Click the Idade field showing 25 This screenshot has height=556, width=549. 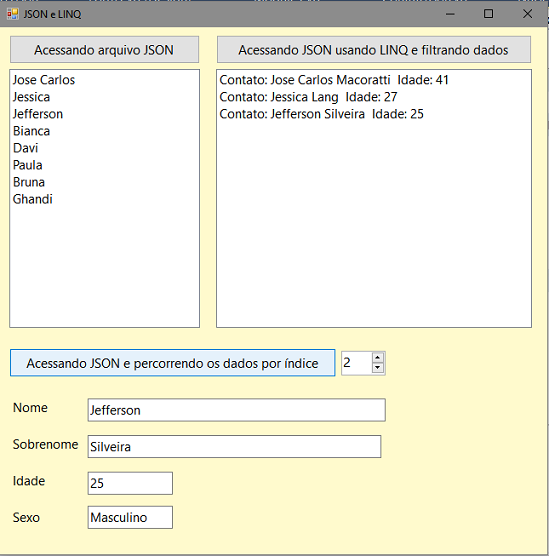point(130,483)
